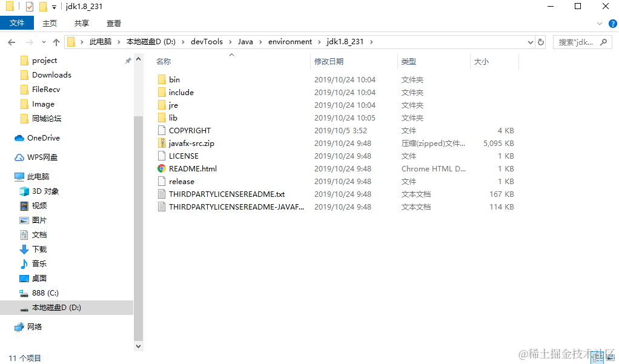Screen dimensions: 619x364
Task: Click the 文档 documents icon
Action: [x=24, y=235]
